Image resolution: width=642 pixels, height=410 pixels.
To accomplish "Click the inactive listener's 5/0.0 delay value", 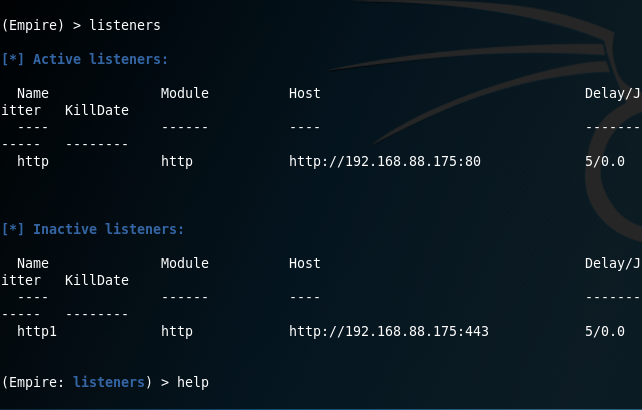I will 605,331.
